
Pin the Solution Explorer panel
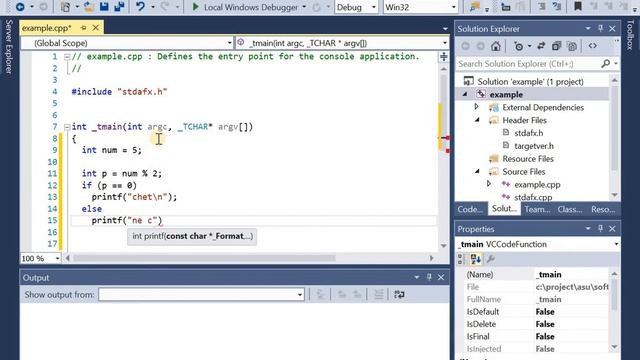600,29
